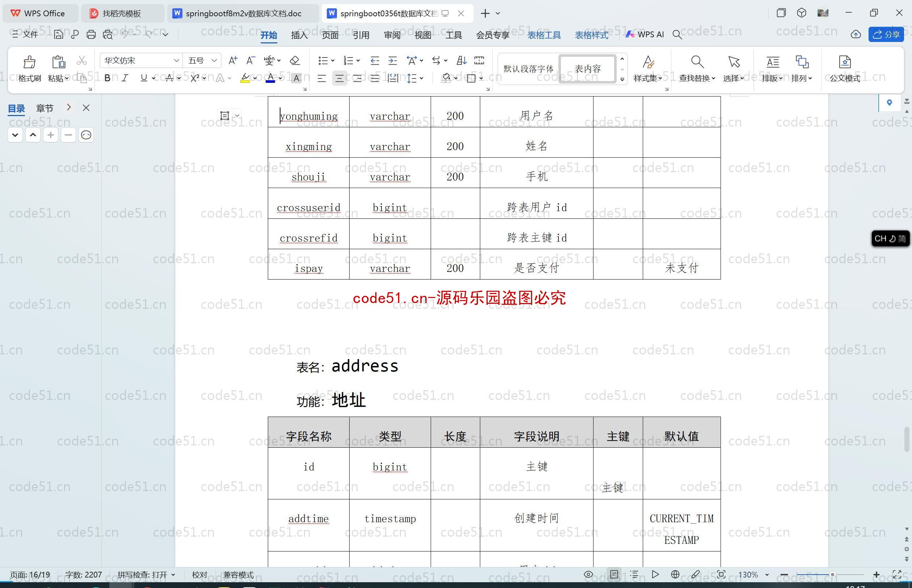The height and width of the screenshot is (588, 912).
Task: Click the search magnifier next to WPS AI
Action: point(677,35)
